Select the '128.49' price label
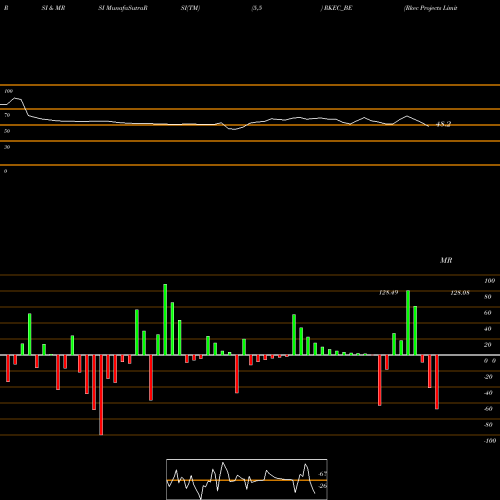The width and height of the screenshot is (500, 500). pyautogui.click(x=389, y=292)
